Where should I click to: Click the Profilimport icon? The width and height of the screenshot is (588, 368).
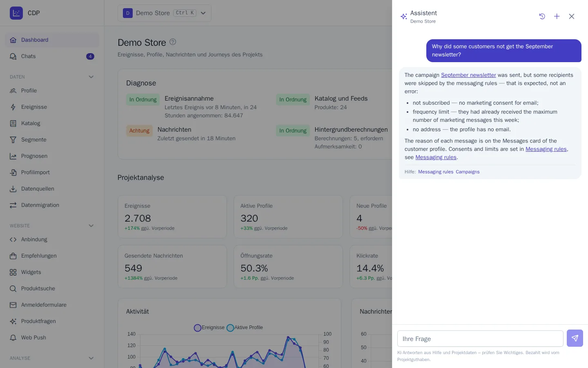(13, 173)
